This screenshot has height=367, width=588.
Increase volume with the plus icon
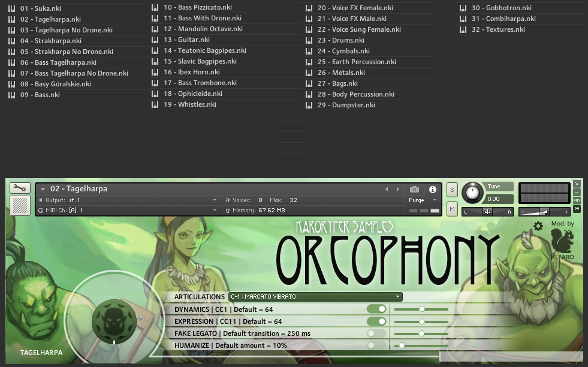566,212
